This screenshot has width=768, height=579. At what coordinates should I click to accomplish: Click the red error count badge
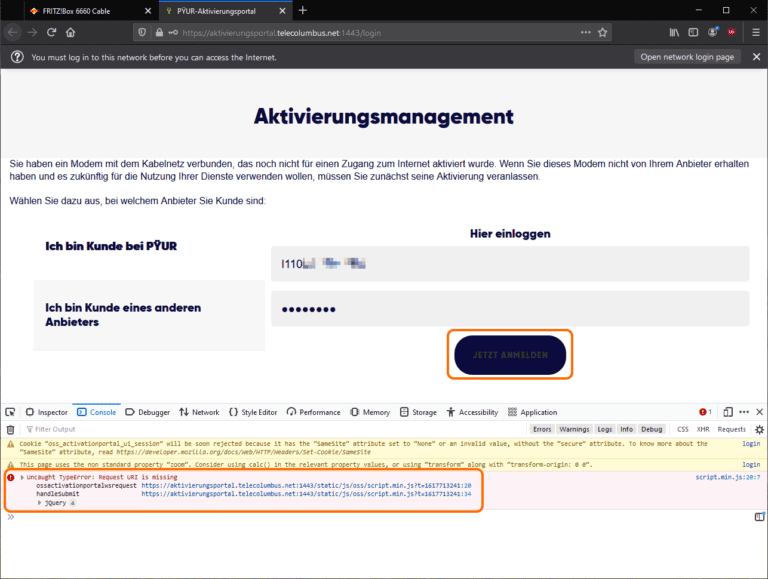click(705, 412)
